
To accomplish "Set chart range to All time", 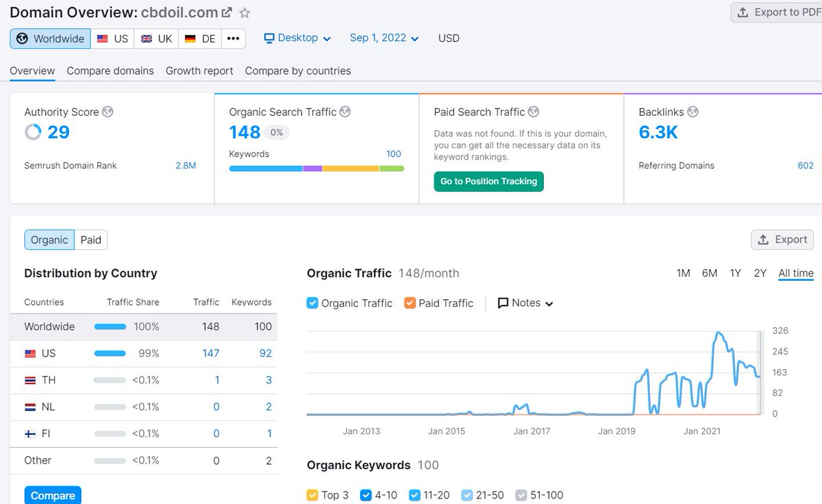I will click(796, 273).
